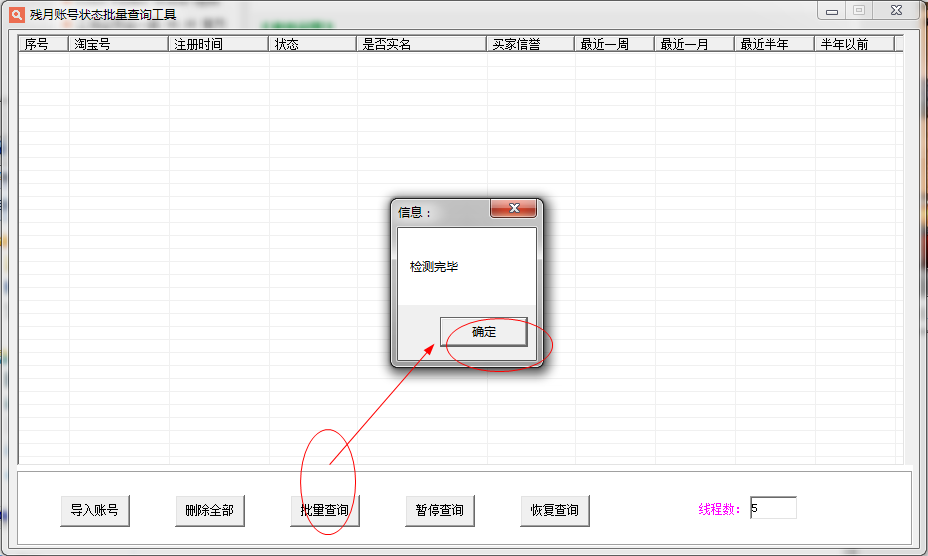
Task: Sort by 序号 column header
Action: pyautogui.click(x=43, y=44)
